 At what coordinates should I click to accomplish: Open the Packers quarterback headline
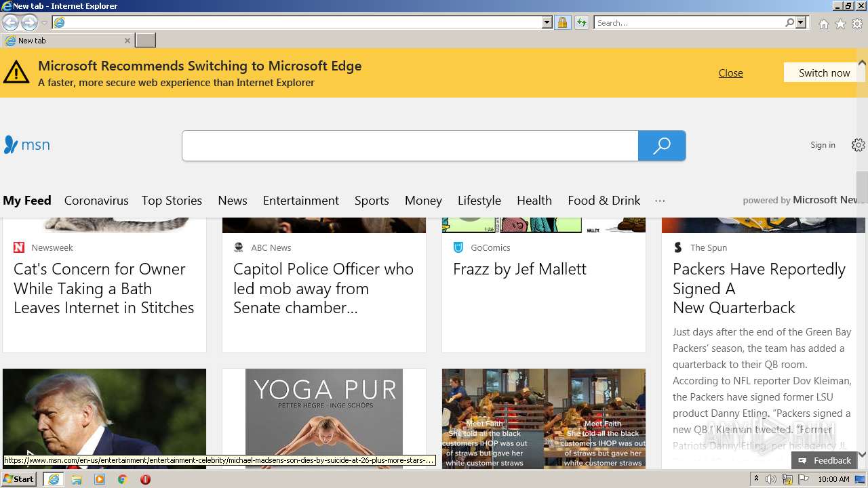759,288
